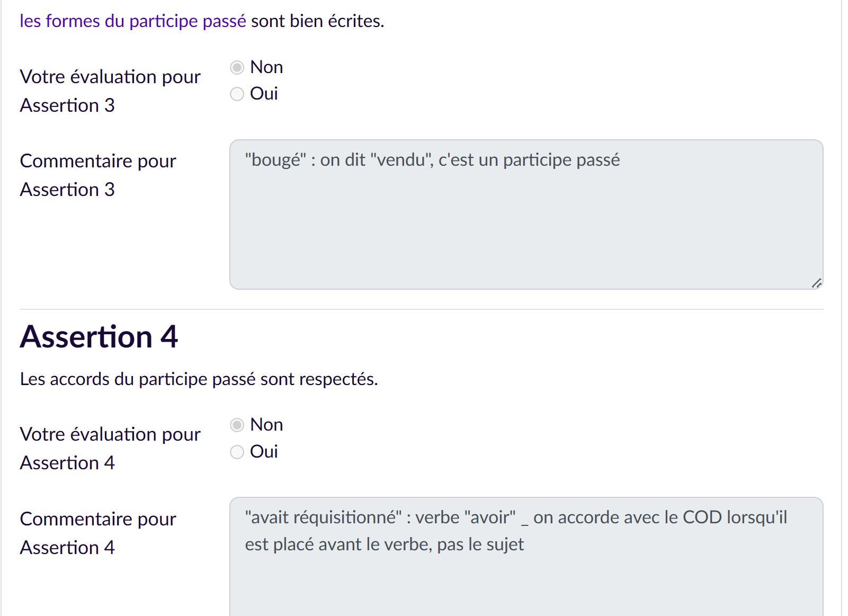848x616 pixels.
Task: Click the "Commentaire pour Assertion 4" label
Action: [98, 533]
